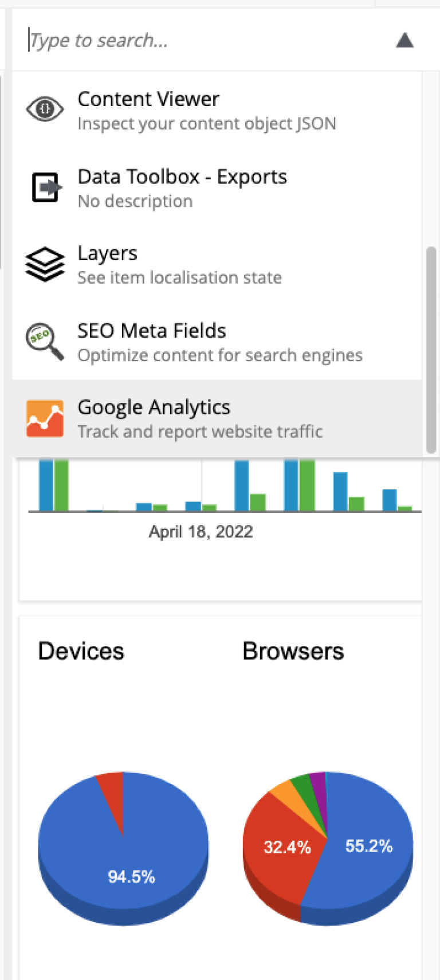Click 'Optimize content for search engines' description
This screenshot has width=440, height=980.
219,355
